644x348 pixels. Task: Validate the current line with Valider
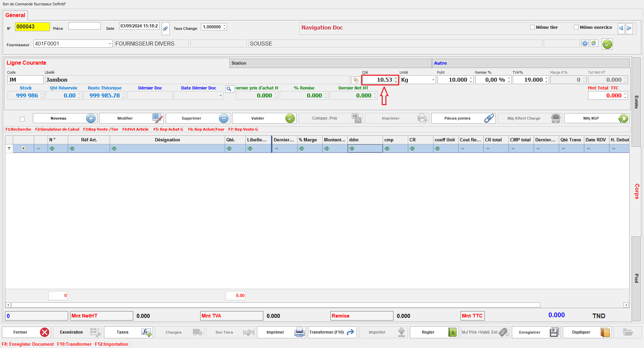[x=264, y=118]
